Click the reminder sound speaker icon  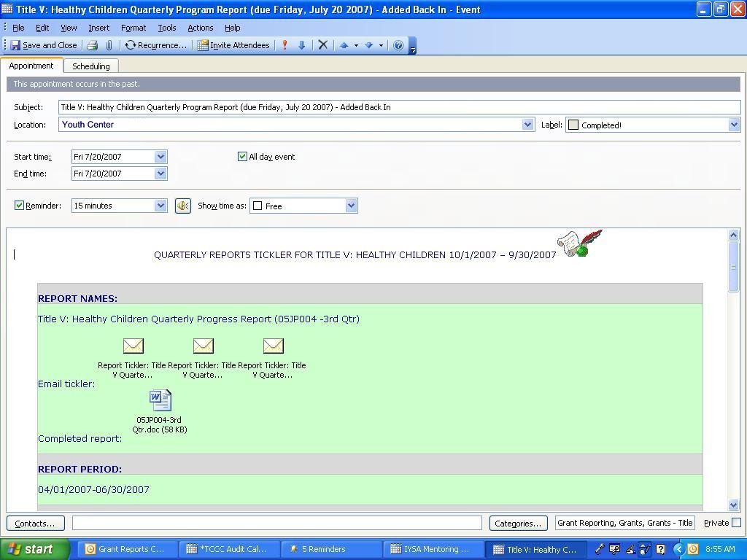183,206
